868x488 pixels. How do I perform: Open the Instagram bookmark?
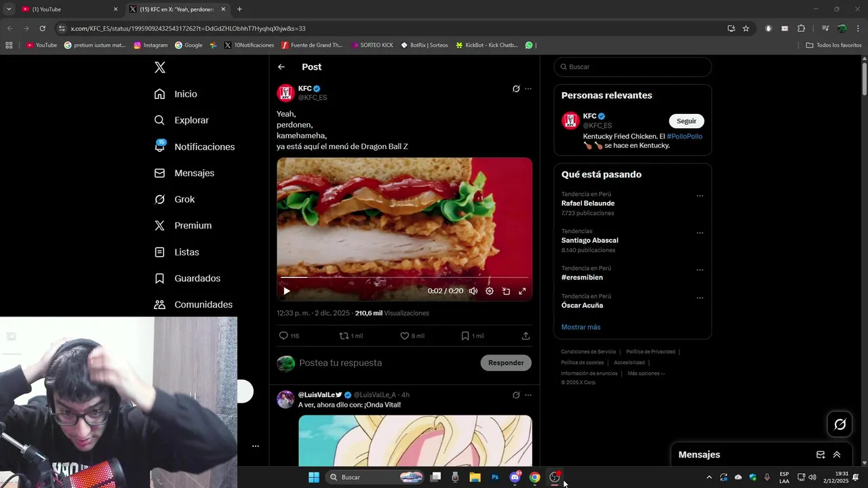tap(151, 45)
